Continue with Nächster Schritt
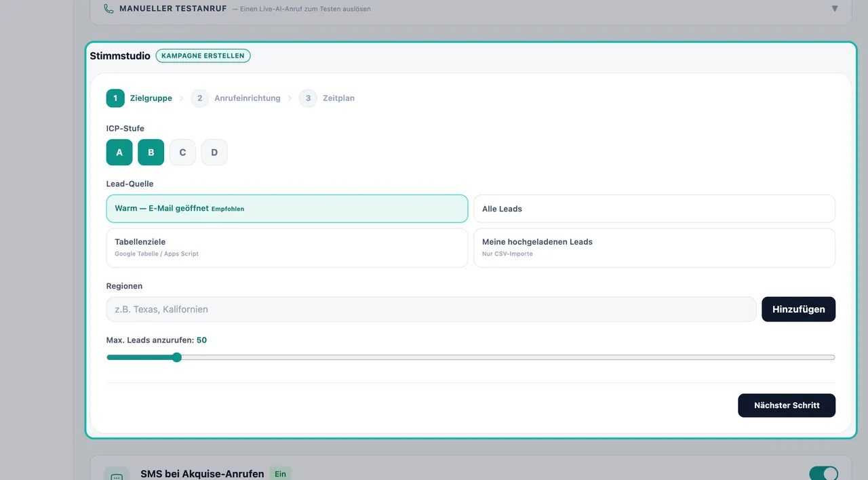This screenshot has height=480, width=868. pos(787,405)
